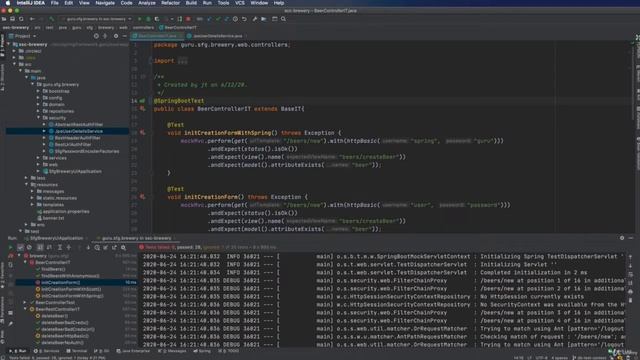Click the Rerun Failed Tests red icon
The image size is (640, 360).
pyautogui.click(x=11, y=256)
